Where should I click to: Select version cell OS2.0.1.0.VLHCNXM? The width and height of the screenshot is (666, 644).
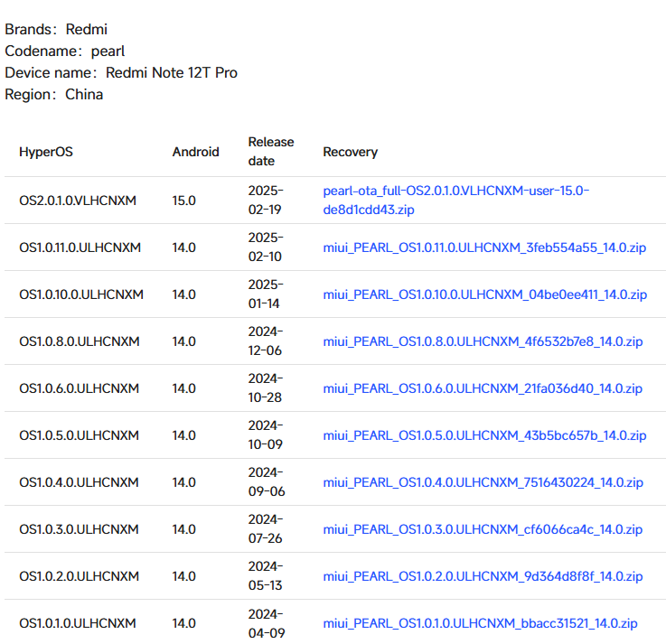click(x=78, y=201)
